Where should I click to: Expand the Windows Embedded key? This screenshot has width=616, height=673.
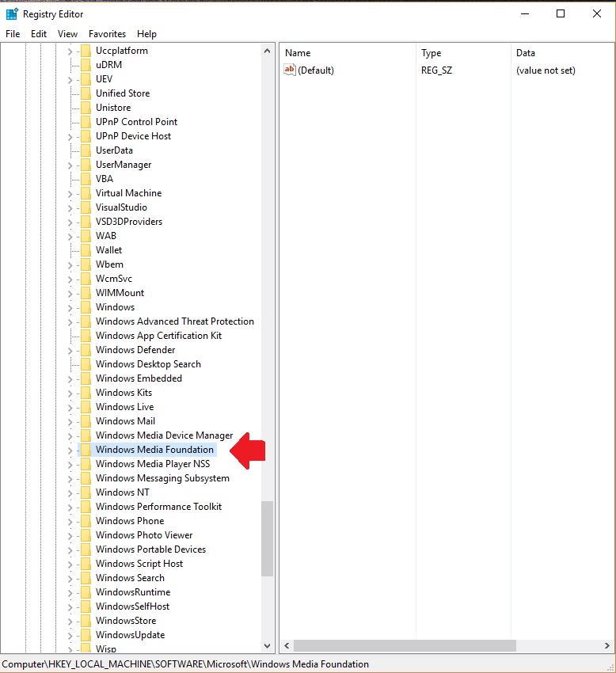70,379
